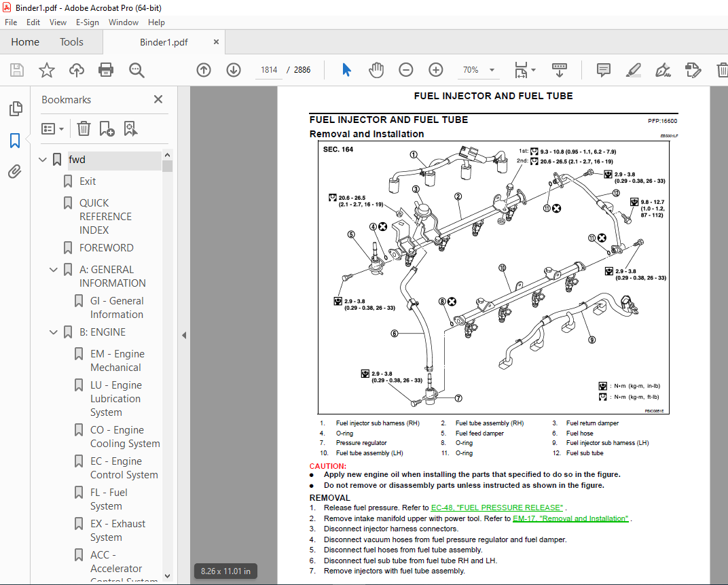Select the Exit bookmark
This screenshot has width=728, height=585.
[x=88, y=181]
